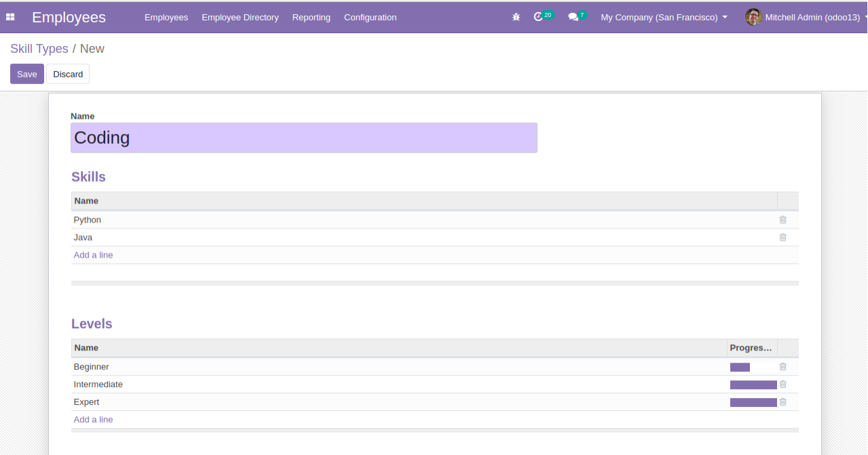Delete the Beginner level row
Screen dimensions: 868x455
782,367
